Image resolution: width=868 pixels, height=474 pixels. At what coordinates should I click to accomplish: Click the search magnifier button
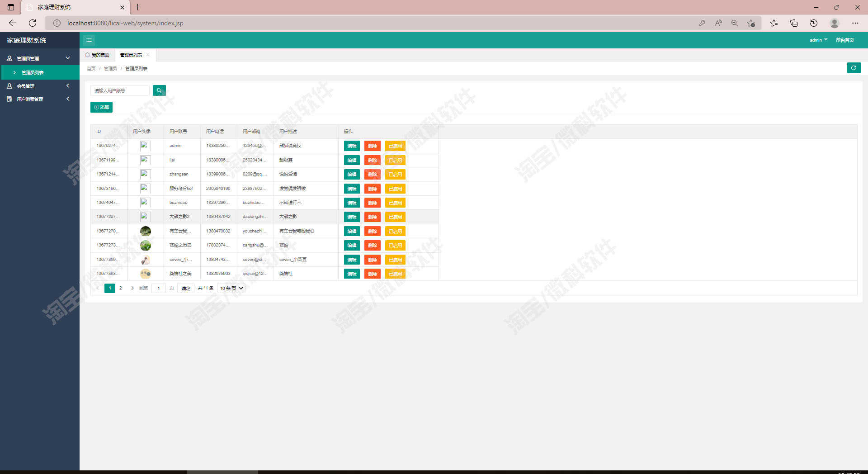click(159, 90)
